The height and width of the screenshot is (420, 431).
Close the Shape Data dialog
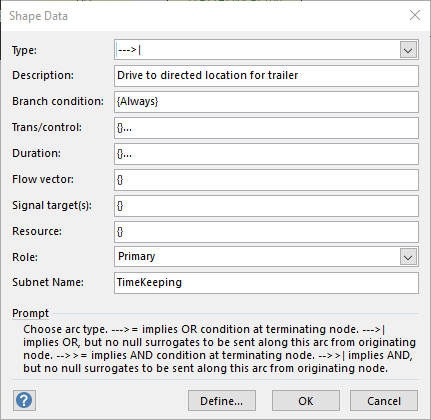point(415,15)
